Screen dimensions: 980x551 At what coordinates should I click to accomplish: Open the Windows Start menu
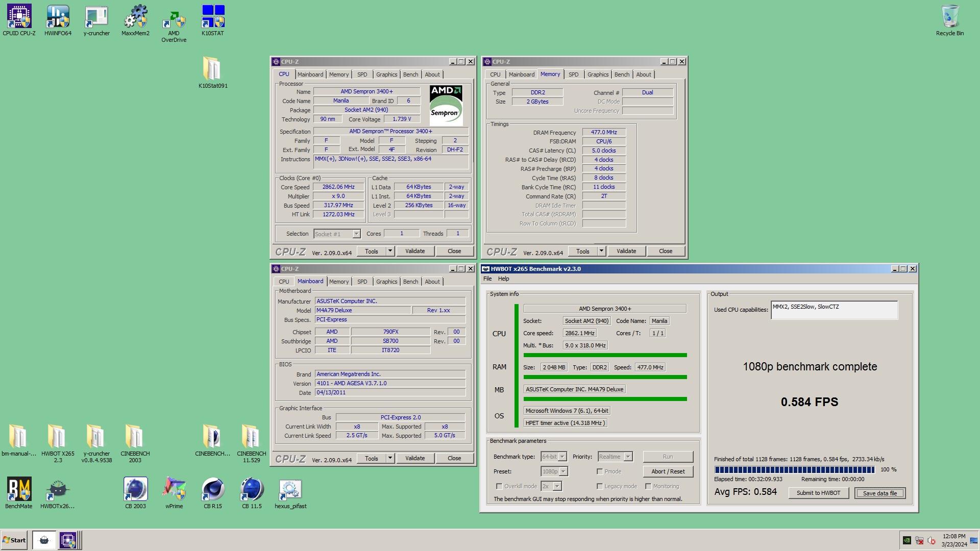pos(14,540)
